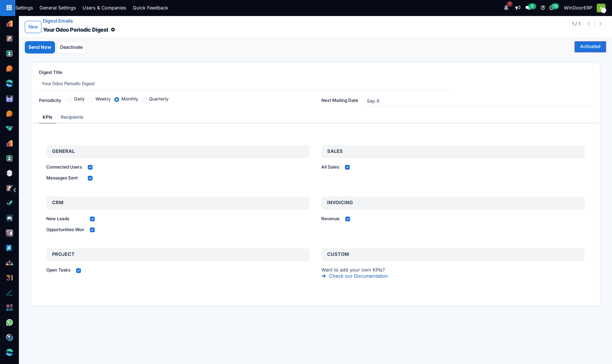Open the gear actions menu beside title
This screenshot has width=612, height=364.
coord(113,30)
